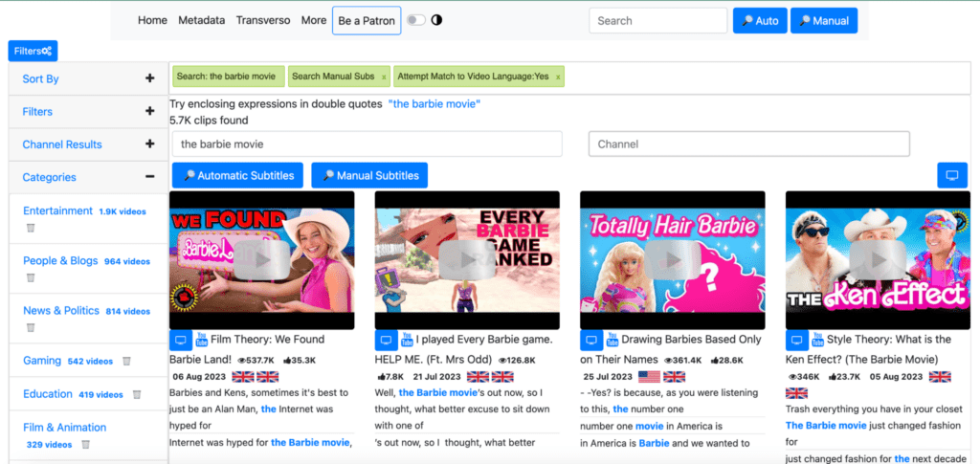The width and height of the screenshot is (980, 464).
Task: Select the Gaming category
Action: point(42,361)
